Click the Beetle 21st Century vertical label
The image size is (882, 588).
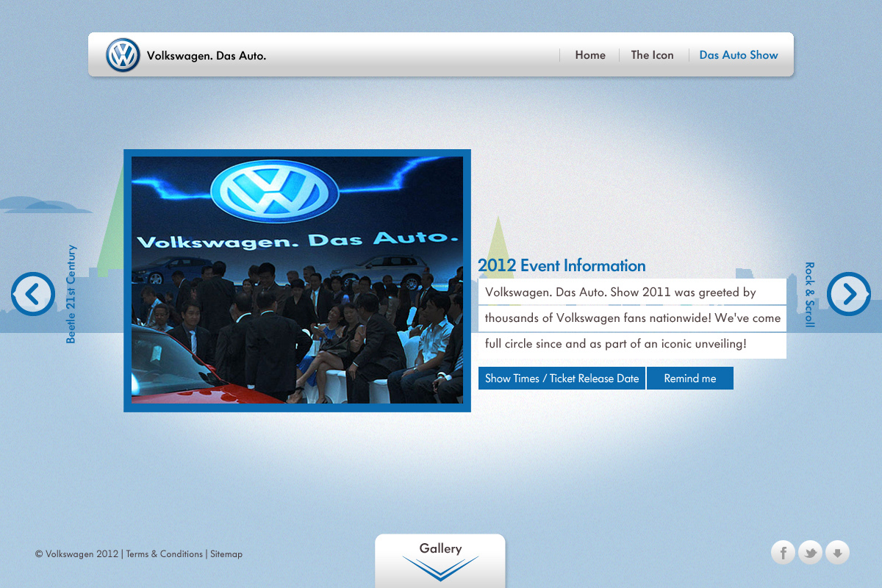click(x=71, y=294)
